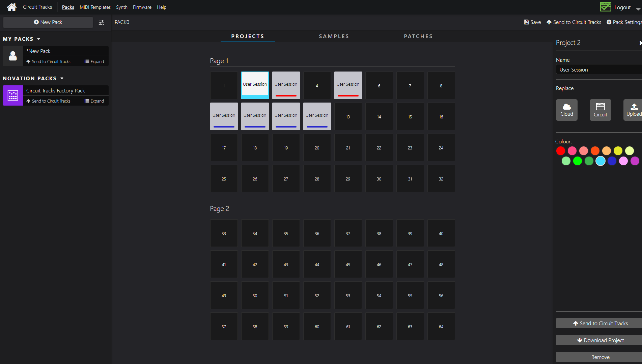Image resolution: width=642 pixels, height=364 pixels.
Task: Open MIDI Templates menu
Action: pyautogui.click(x=95, y=7)
